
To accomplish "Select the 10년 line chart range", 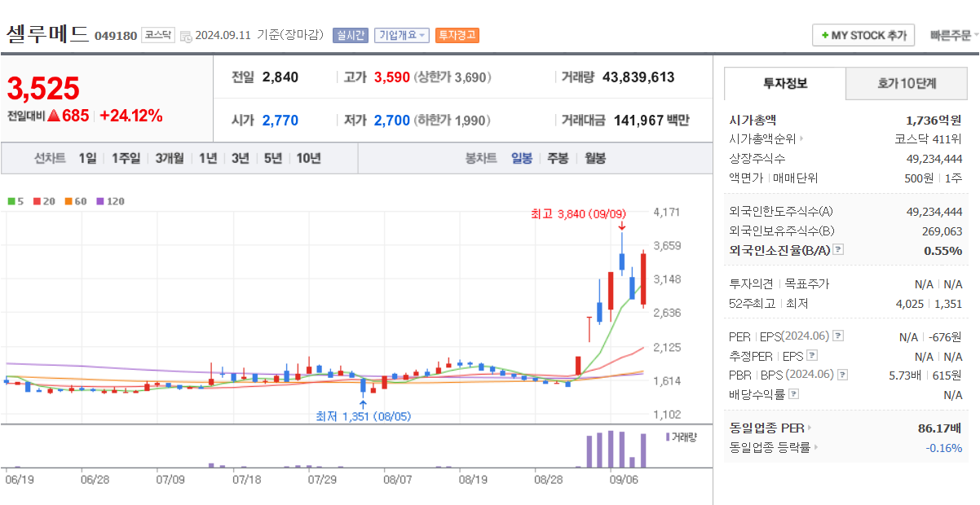I will pyautogui.click(x=308, y=158).
